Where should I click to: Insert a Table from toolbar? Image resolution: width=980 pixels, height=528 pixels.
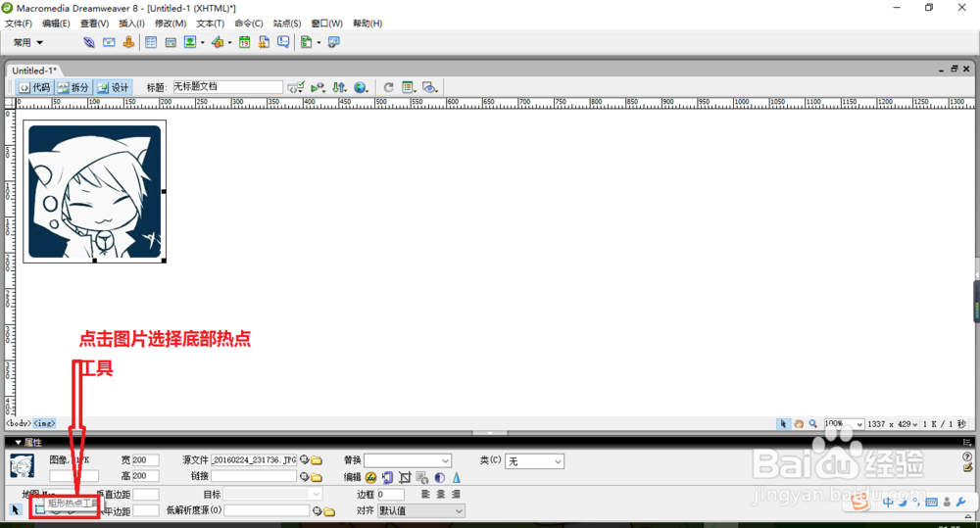pyautogui.click(x=151, y=42)
